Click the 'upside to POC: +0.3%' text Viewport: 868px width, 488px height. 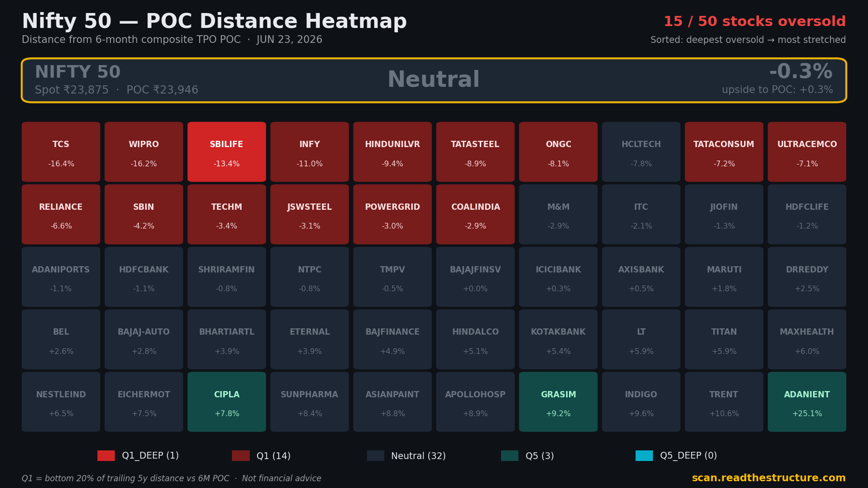[777, 90]
